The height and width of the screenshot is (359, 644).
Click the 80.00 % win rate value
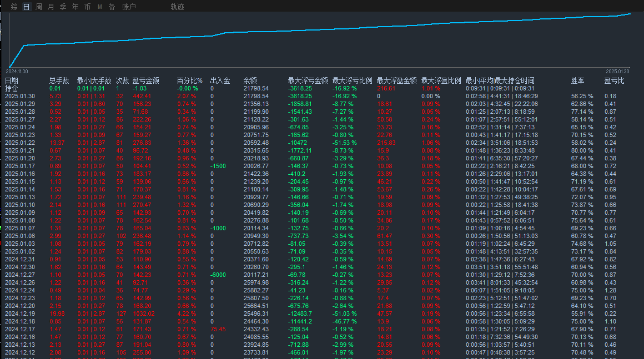582,150
